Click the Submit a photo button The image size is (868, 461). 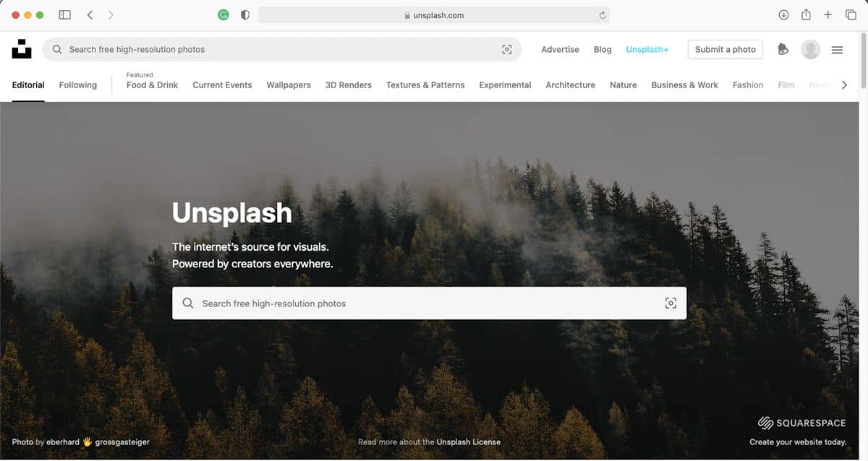point(726,49)
